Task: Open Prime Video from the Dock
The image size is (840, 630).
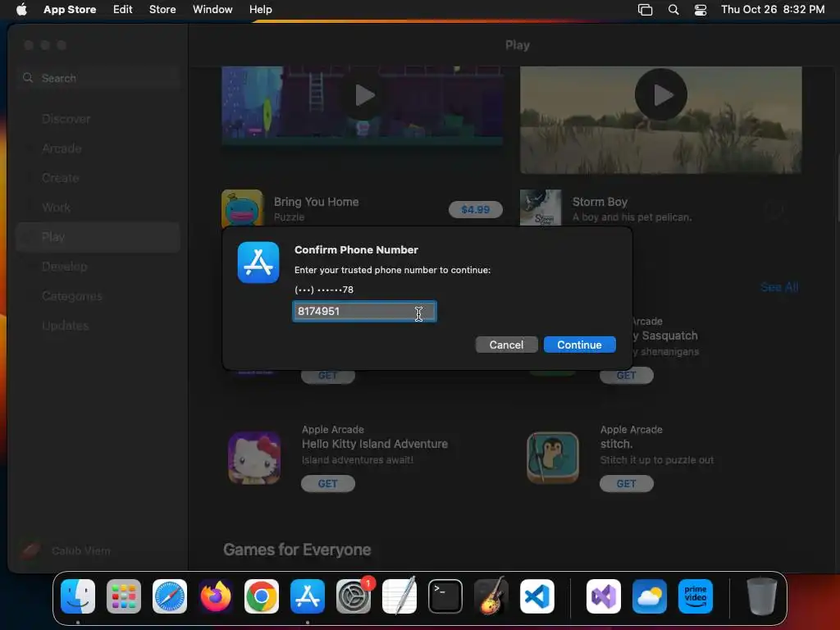Action: pos(696,596)
